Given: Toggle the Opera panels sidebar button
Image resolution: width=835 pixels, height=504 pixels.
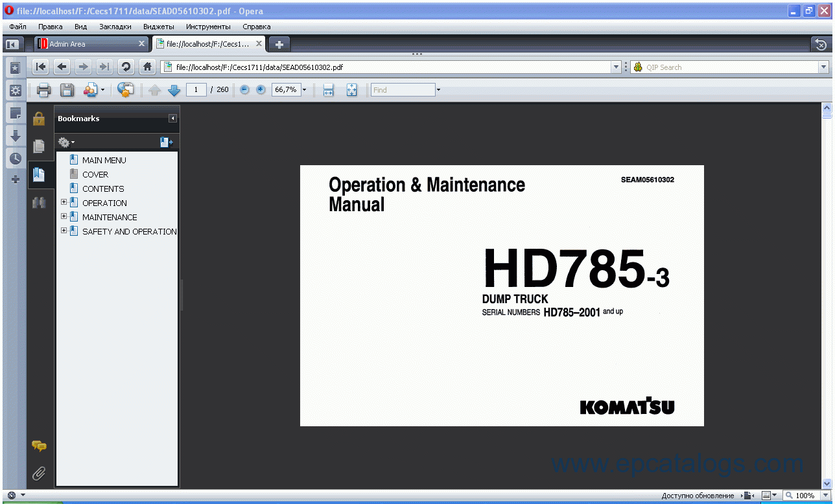Looking at the screenshot, I should pyautogui.click(x=11, y=44).
